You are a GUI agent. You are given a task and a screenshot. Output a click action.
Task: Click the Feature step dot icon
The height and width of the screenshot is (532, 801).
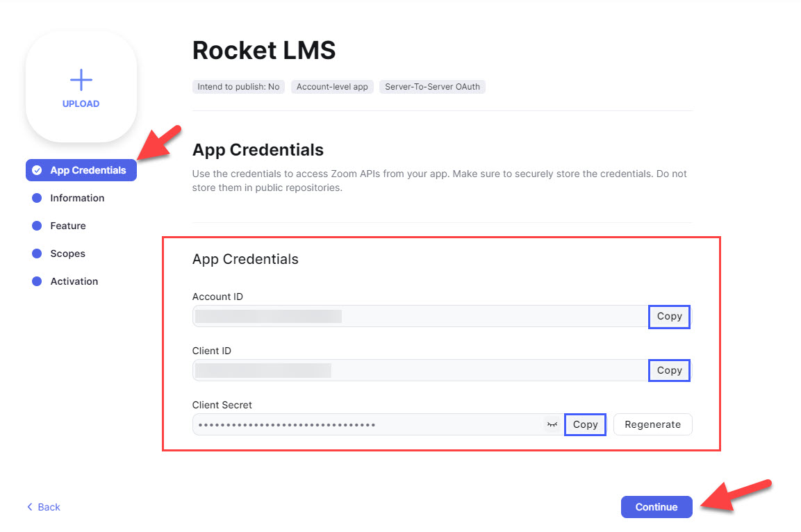point(37,226)
